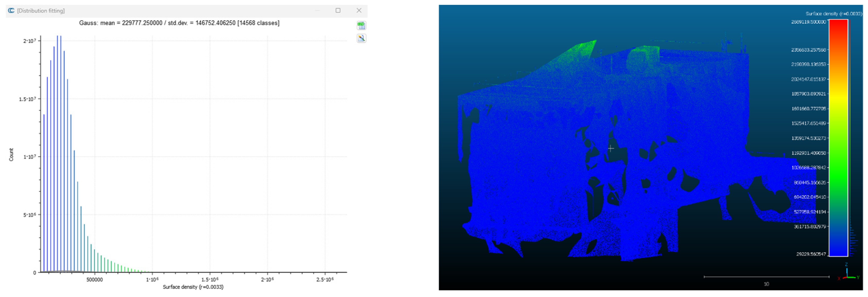Click the white pivot cross in 3D view
Image resolution: width=868 pixels, height=297 pixels.
click(611, 148)
